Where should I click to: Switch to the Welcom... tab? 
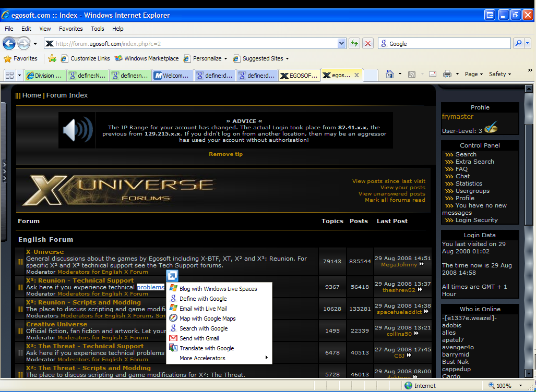click(x=173, y=76)
